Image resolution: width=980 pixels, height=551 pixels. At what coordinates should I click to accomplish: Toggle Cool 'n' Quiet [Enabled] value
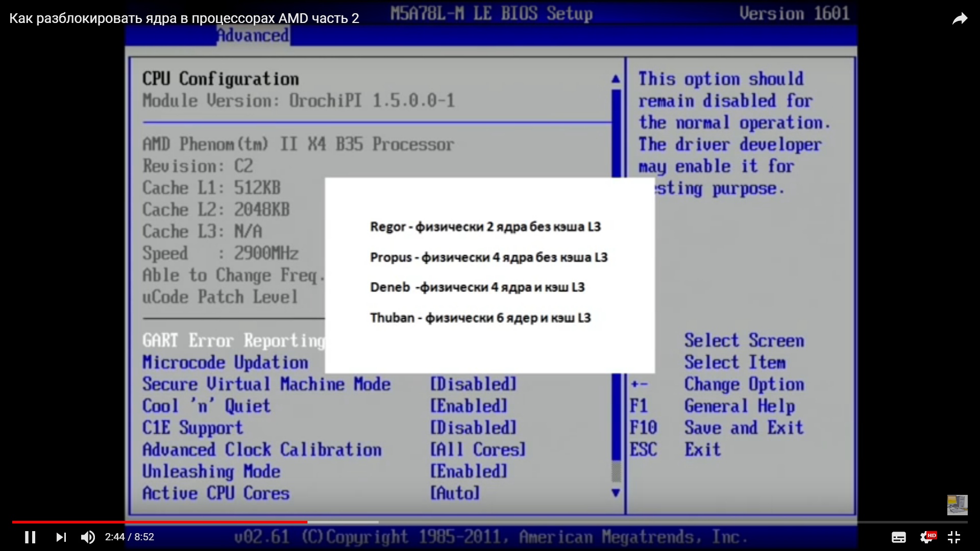click(469, 406)
